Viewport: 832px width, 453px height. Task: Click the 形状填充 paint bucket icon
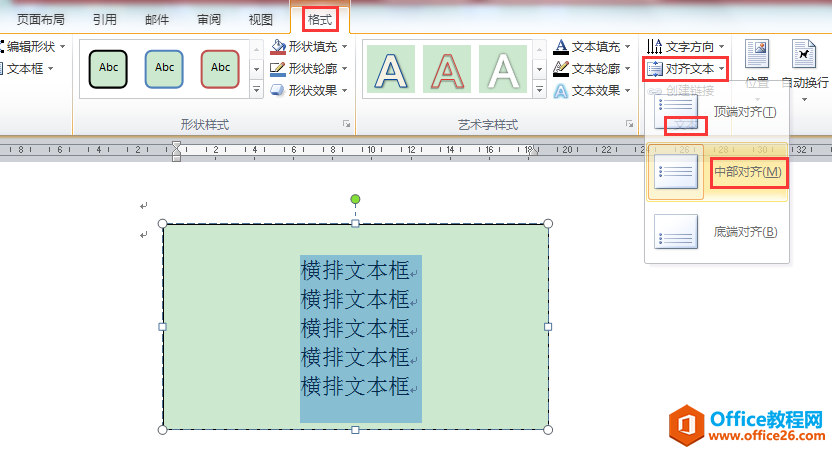278,47
